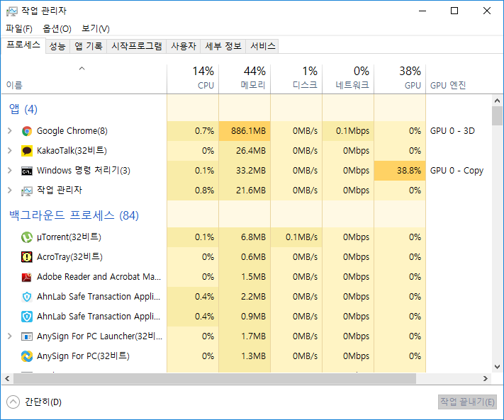The image size is (504, 420).
Task: Switch to the 시작프로그램 tab
Action: [137, 46]
